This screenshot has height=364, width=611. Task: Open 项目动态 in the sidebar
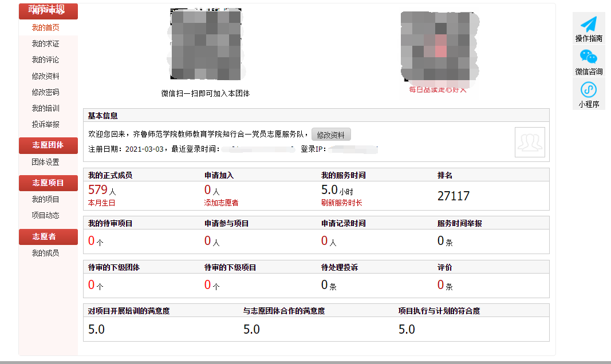[x=45, y=215]
